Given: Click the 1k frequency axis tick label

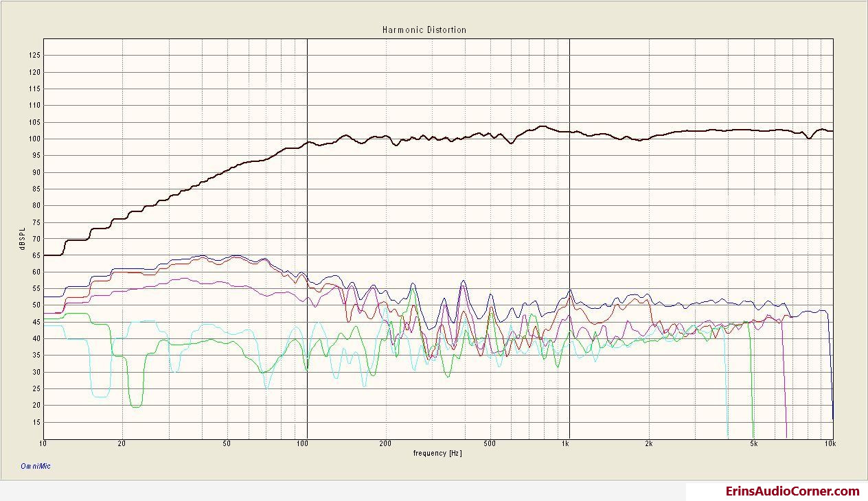Looking at the screenshot, I should (x=566, y=444).
